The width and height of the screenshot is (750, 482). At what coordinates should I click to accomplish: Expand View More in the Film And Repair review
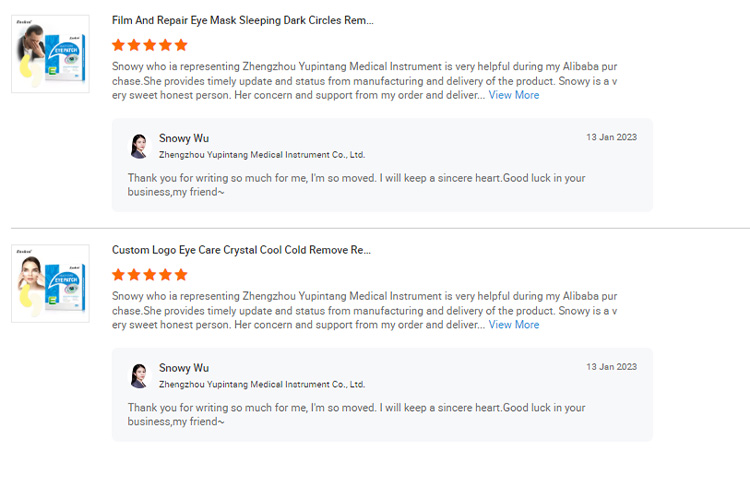(x=513, y=95)
